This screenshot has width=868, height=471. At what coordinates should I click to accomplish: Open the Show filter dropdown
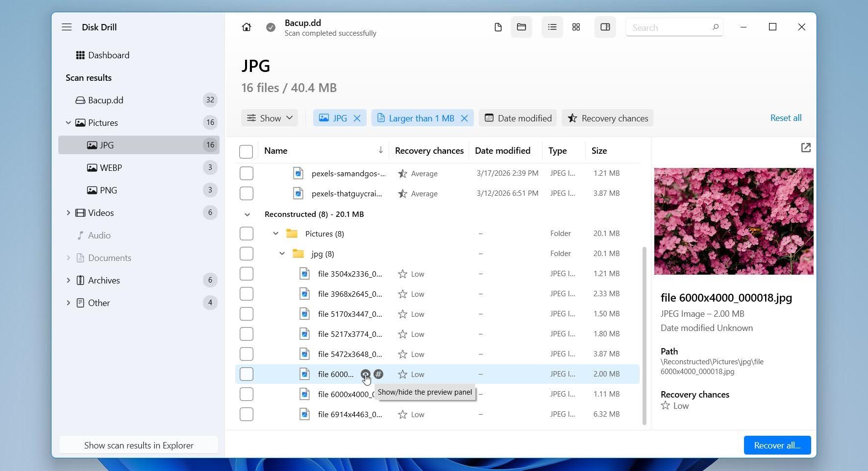click(x=270, y=118)
